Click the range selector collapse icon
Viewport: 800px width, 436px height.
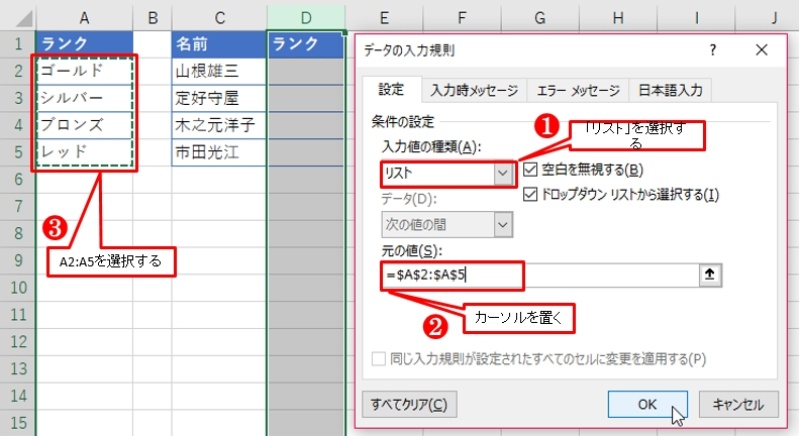713,274
